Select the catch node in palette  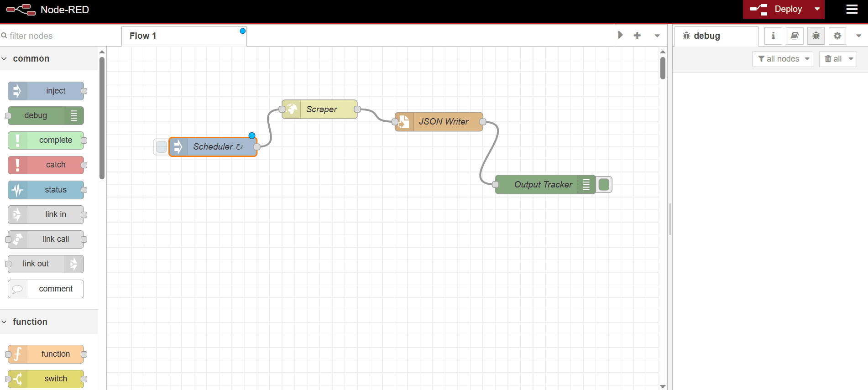click(46, 165)
